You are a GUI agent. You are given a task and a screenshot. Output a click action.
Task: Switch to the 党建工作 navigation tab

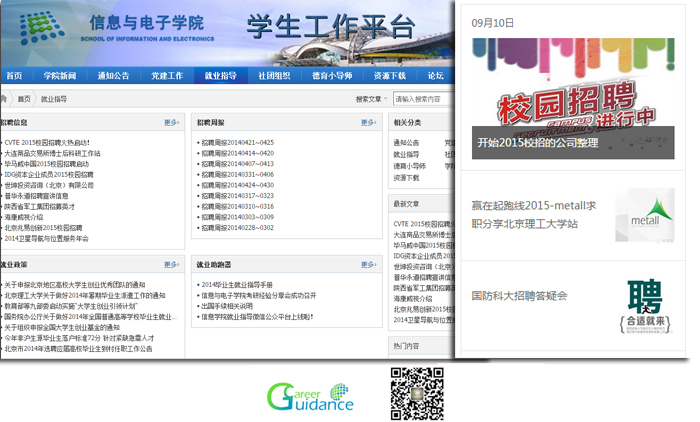tap(167, 75)
